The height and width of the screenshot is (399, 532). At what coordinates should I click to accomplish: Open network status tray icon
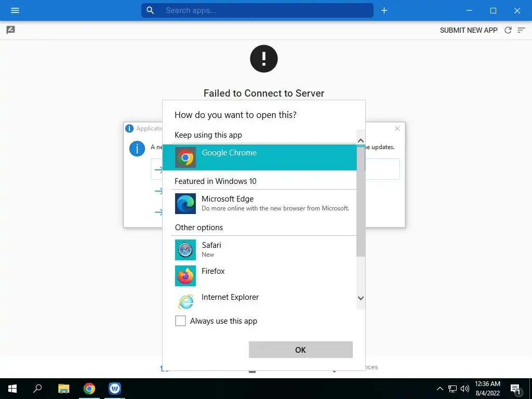[453, 389]
